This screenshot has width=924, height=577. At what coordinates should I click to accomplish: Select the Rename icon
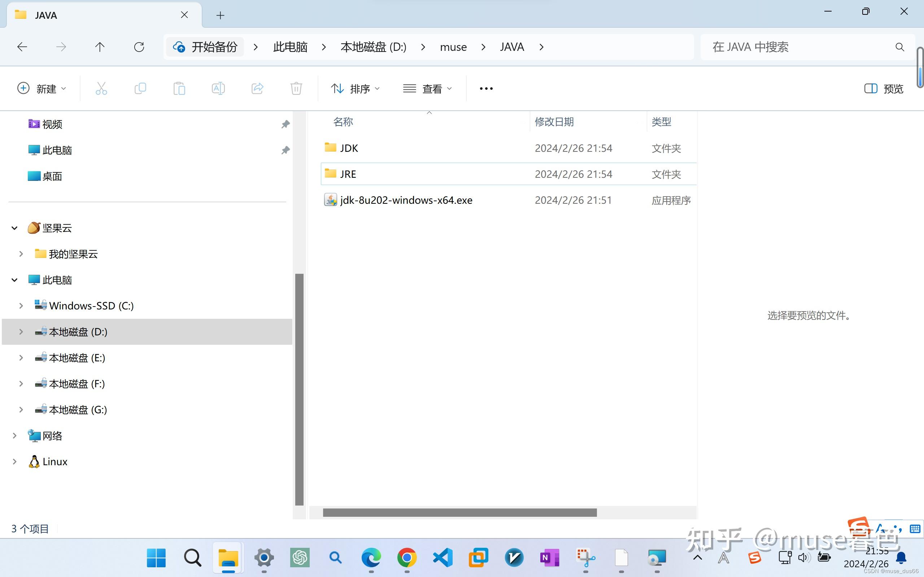point(218,88)
